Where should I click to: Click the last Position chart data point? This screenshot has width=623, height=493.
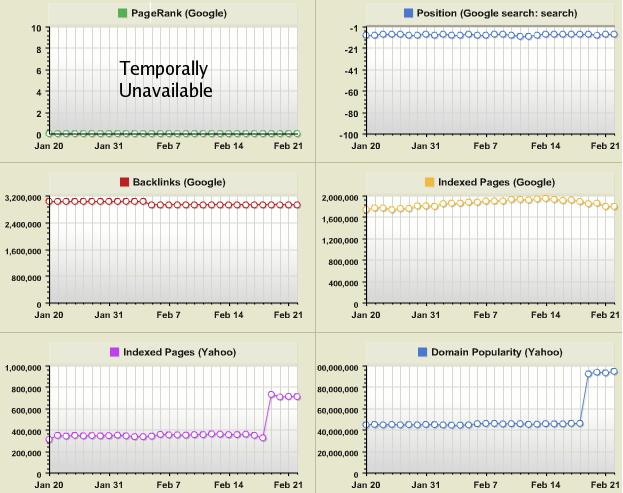[x=614, y=35]
